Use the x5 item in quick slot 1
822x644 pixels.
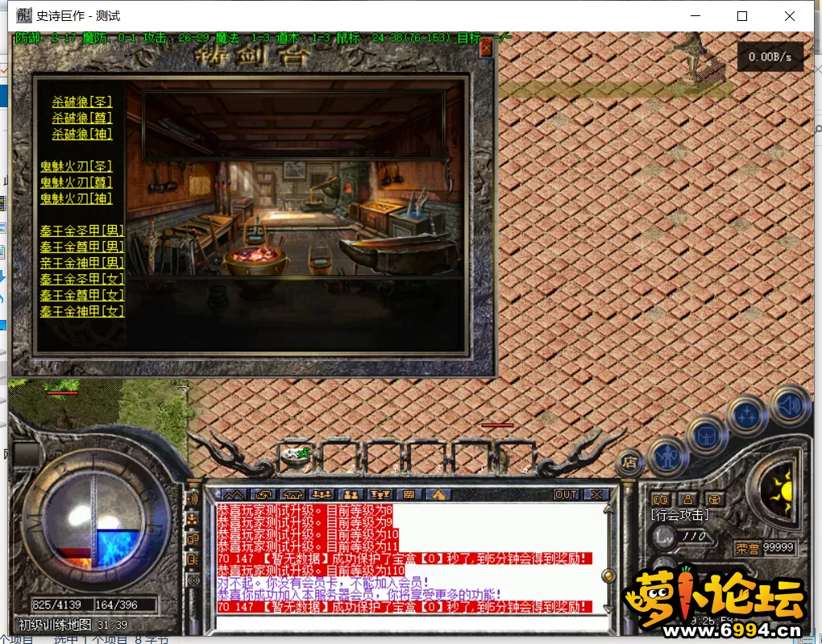tap(295, 456)
